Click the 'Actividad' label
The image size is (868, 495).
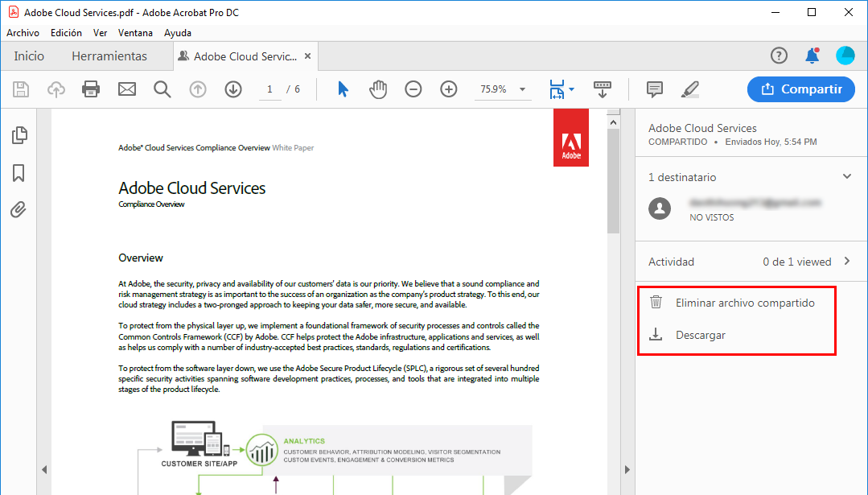[x=671, y=262]
